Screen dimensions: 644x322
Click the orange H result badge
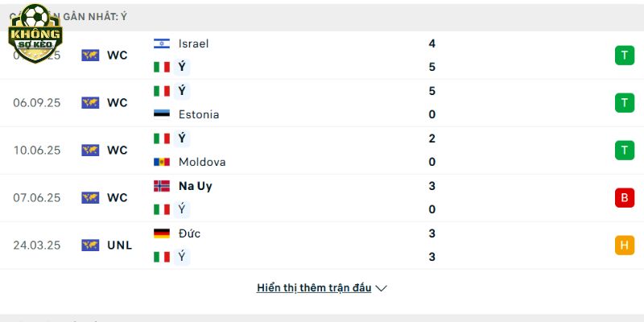tap(624, 245)
